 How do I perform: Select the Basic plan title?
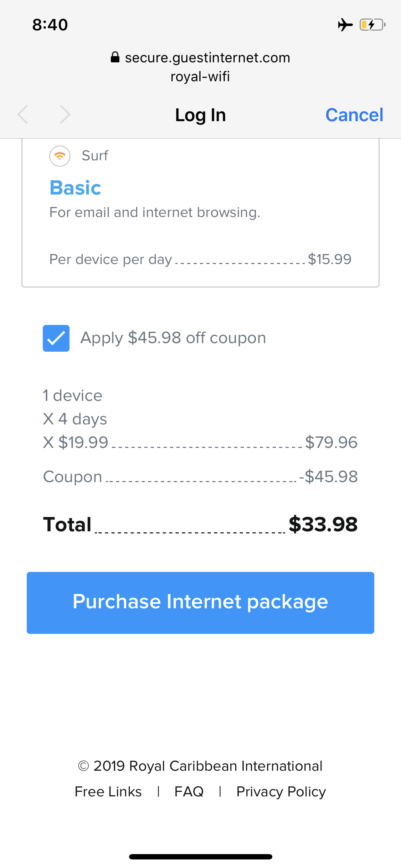coord(75,188)
